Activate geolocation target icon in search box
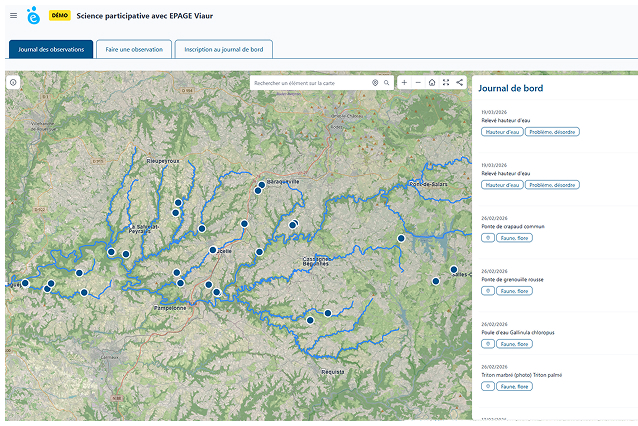Viewport: 638px width, 426px height. pyautogui.click(x=375, y=83)
